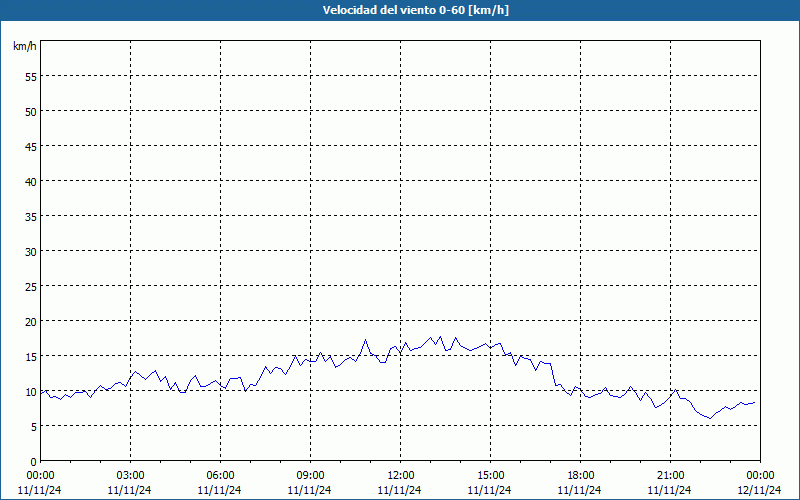Click the 10 km/h axis label

click(x=31, y=392)
